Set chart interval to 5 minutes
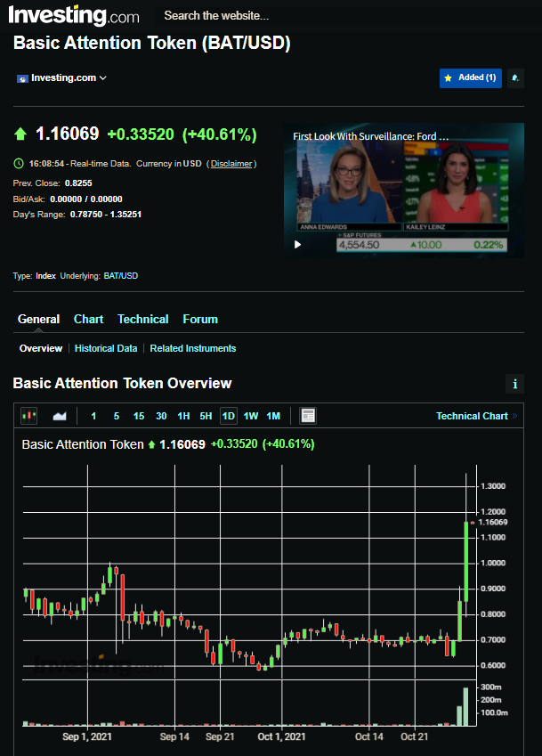542x756 pixels. (116, 416)
